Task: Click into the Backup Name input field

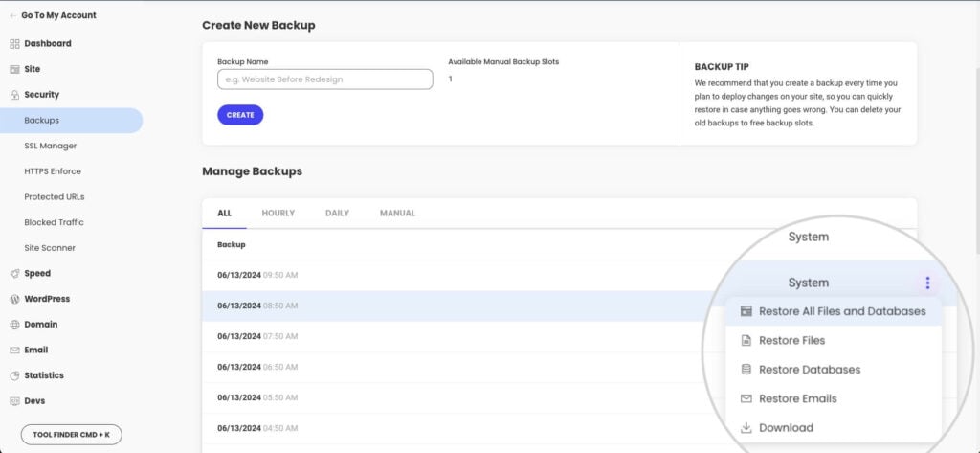Action: (325, 79)
